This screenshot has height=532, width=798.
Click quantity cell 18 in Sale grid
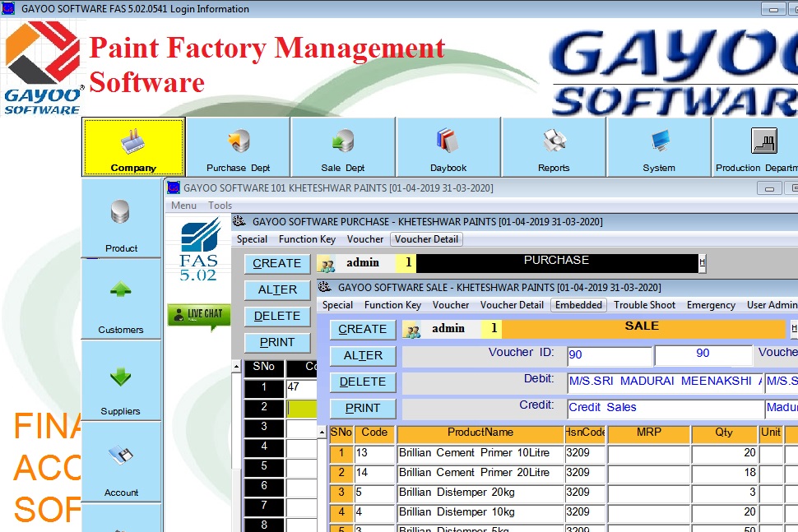click(x=724, y=473)
